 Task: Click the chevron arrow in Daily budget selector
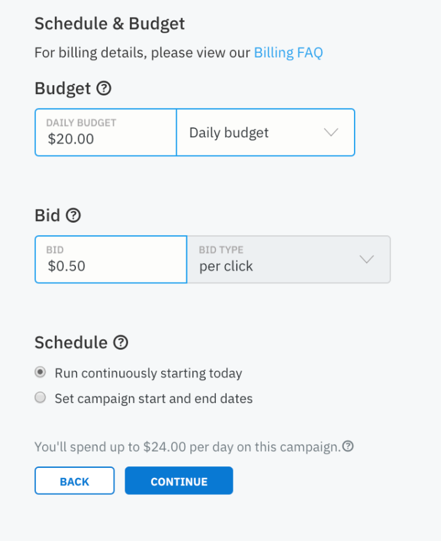(331, 132)
